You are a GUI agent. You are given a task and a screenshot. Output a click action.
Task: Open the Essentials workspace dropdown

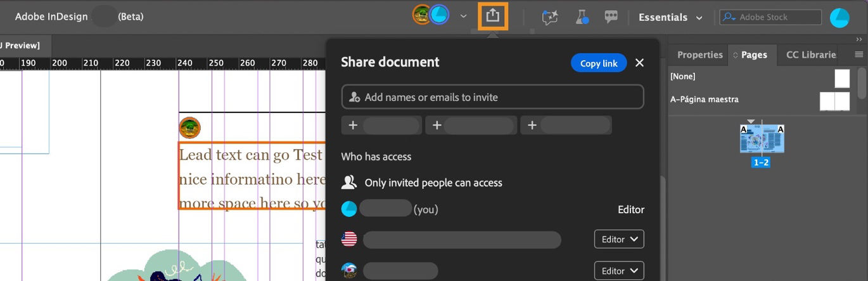[670, 17]
